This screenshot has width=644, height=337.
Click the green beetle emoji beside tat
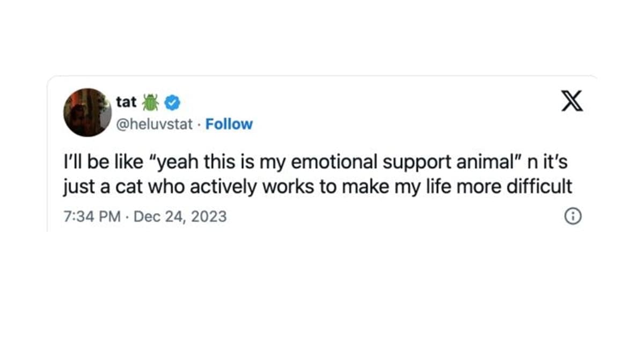[150, 101]
